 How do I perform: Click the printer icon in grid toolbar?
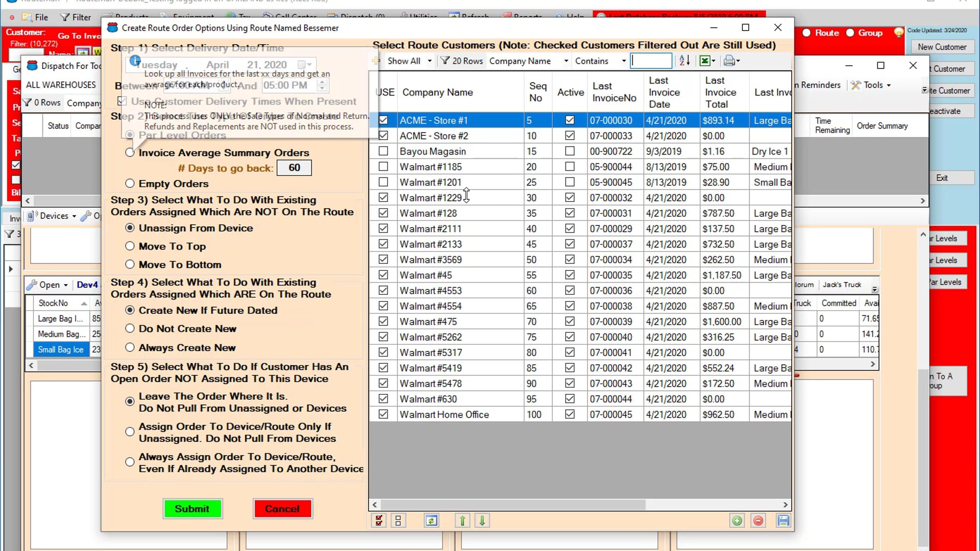[x=729, y=61]
